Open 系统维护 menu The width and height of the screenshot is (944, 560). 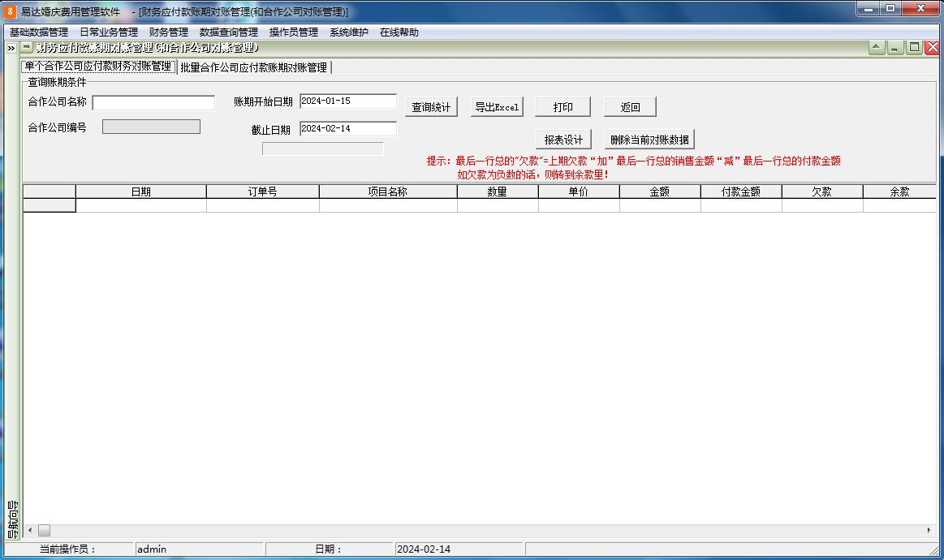click(x=348, y=32)
